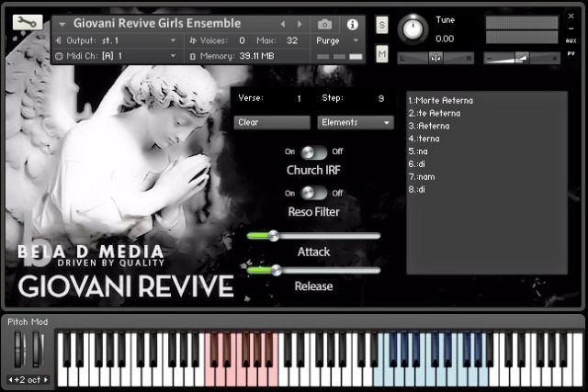Click the Verse value field
The image size is (588, 392).
click(x=299, y=98)
